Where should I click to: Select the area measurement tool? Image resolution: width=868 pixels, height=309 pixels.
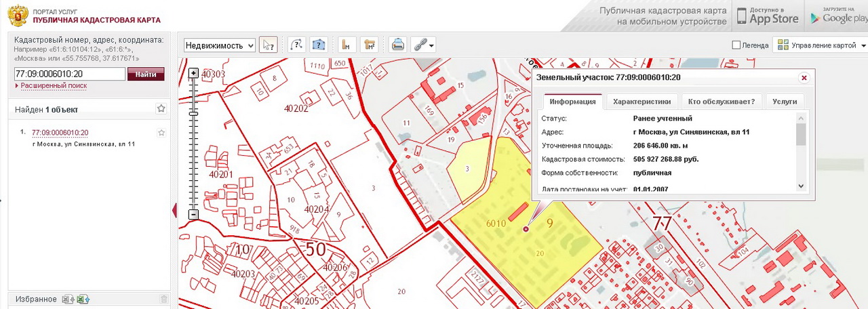coord(369,45)
